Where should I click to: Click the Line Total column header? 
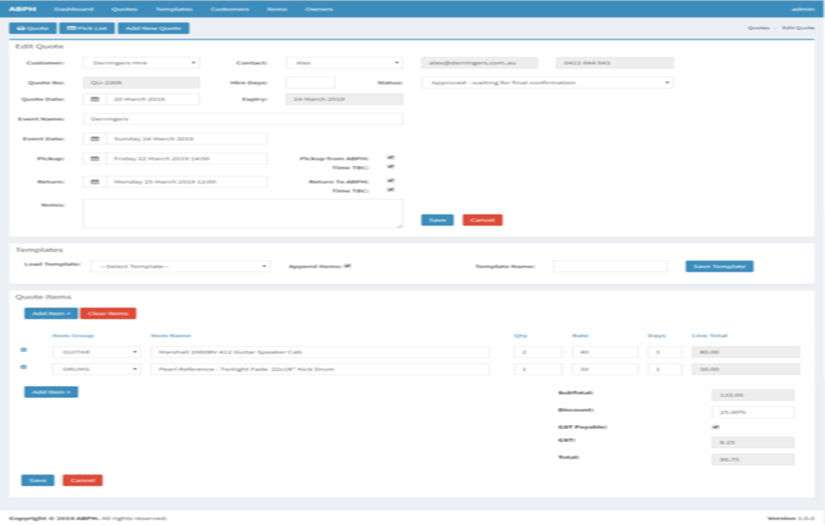coord(709,336)
